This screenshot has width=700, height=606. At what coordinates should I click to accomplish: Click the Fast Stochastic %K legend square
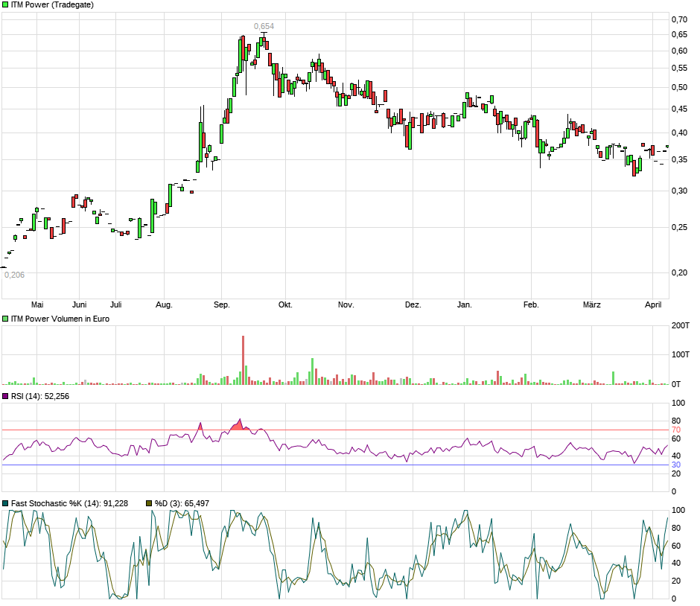4,503
